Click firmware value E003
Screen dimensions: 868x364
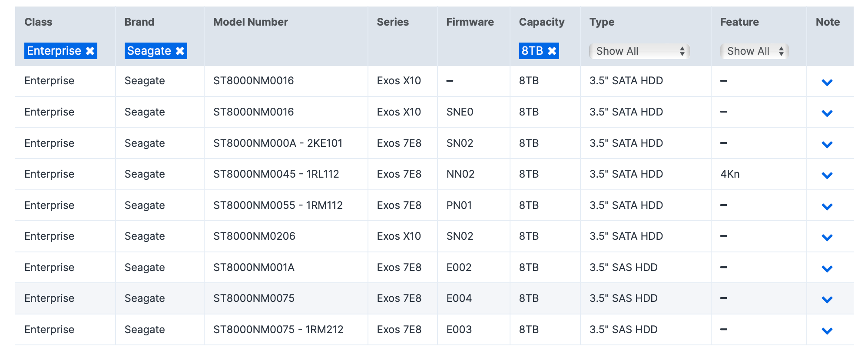click(x=459, y=329)
